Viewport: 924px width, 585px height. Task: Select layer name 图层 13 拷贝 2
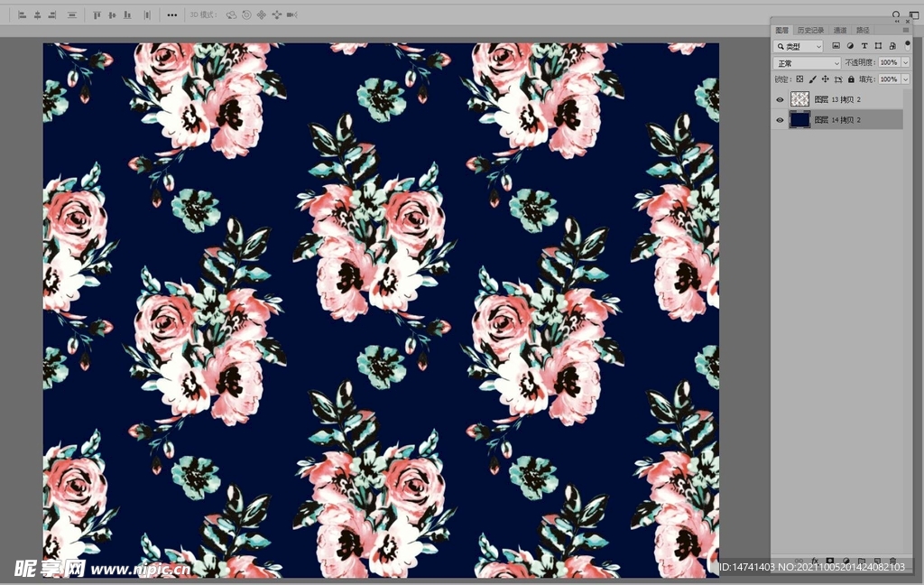pos(837,99)
